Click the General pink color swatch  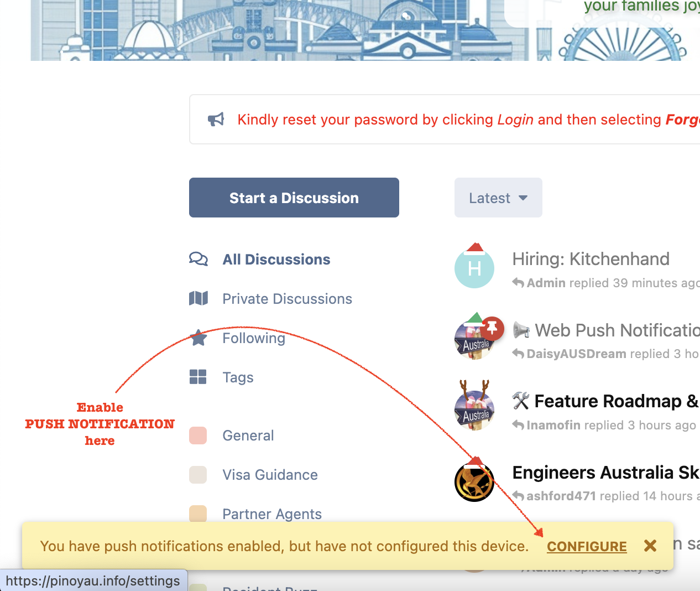(x=198, y=436)
